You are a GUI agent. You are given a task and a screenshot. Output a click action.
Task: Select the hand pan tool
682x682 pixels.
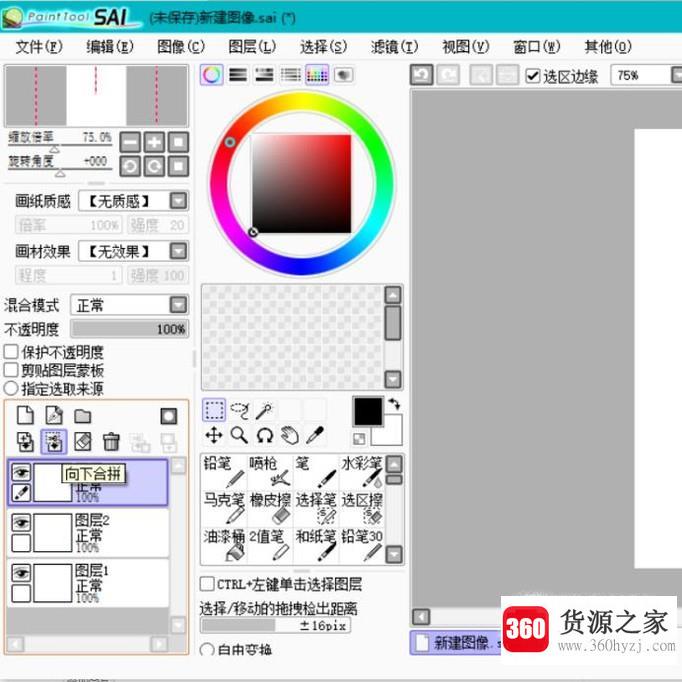point(290,435)
